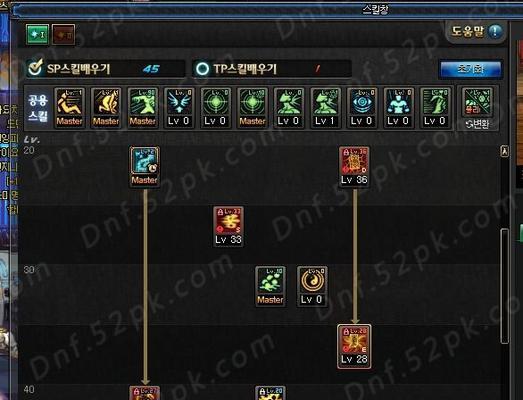Screen dimensions: 523x400
Task: Select the first mastered common skill icon
Action: pyautogui.click(x=69, y=108)
